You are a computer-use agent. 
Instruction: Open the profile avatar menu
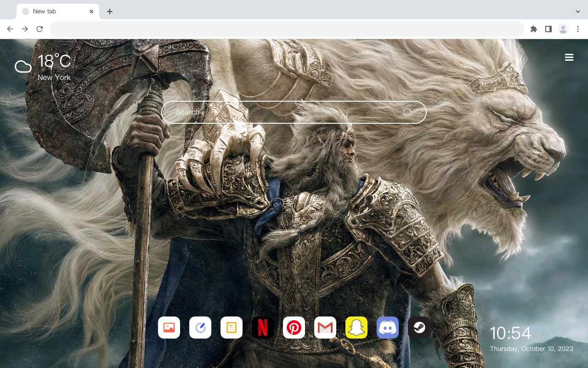coord(563,29)
